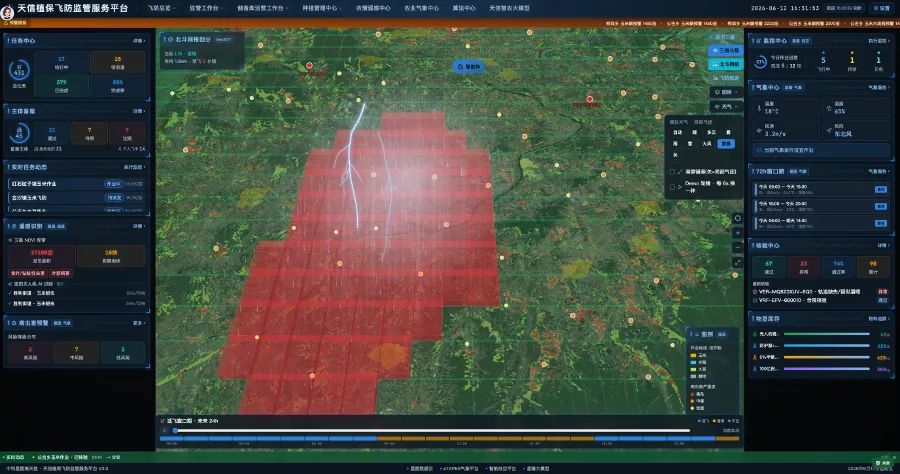This screenshot has height=474, width=900.
Task: Click the map zoom out minus icon
Action: pyautogui.click(x=738, y=247)
